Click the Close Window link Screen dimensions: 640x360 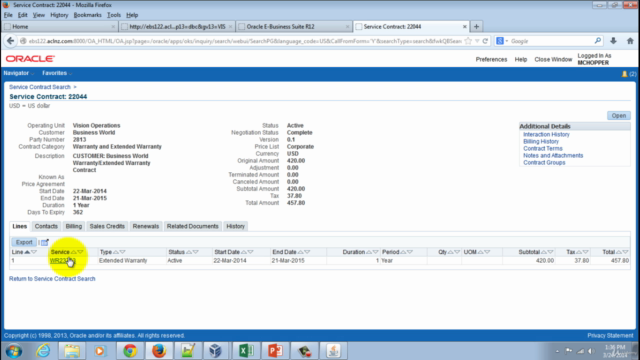tap(553, 60)
